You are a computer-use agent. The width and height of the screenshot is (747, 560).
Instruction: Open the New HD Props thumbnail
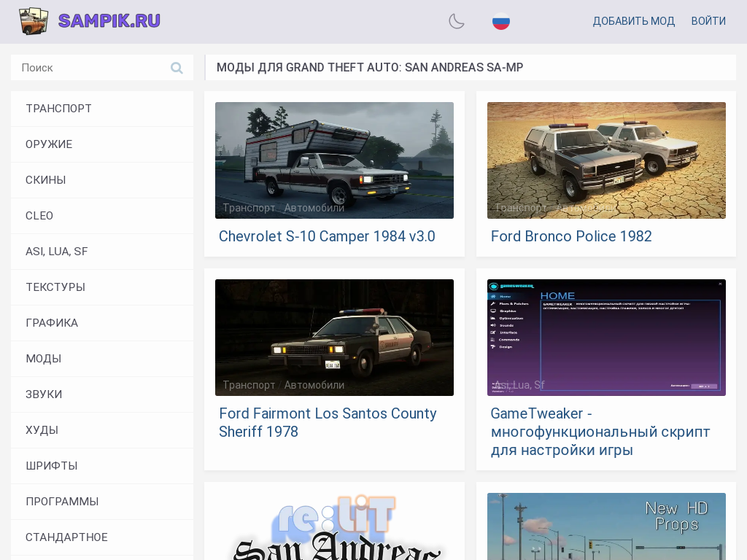[606, 526]
